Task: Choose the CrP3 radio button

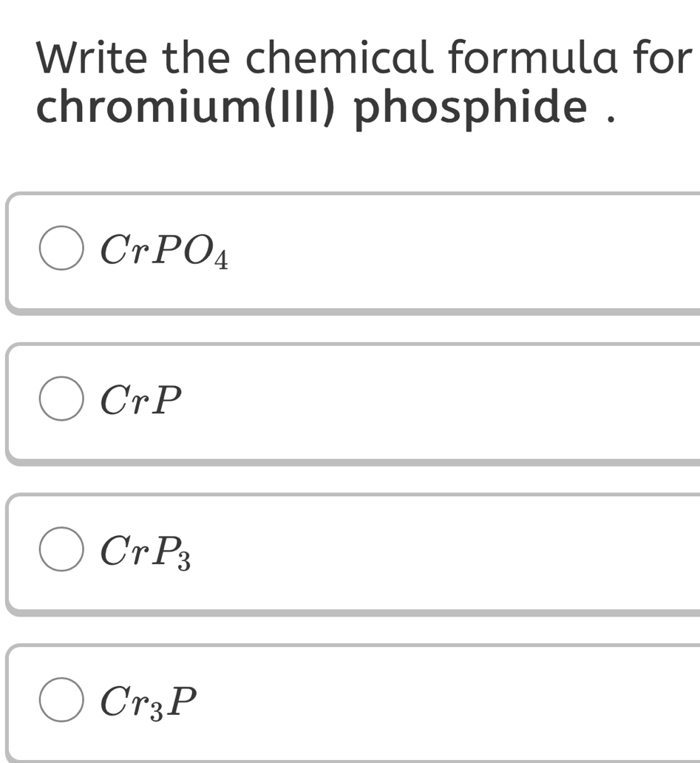Action: [x=61, y=549]
